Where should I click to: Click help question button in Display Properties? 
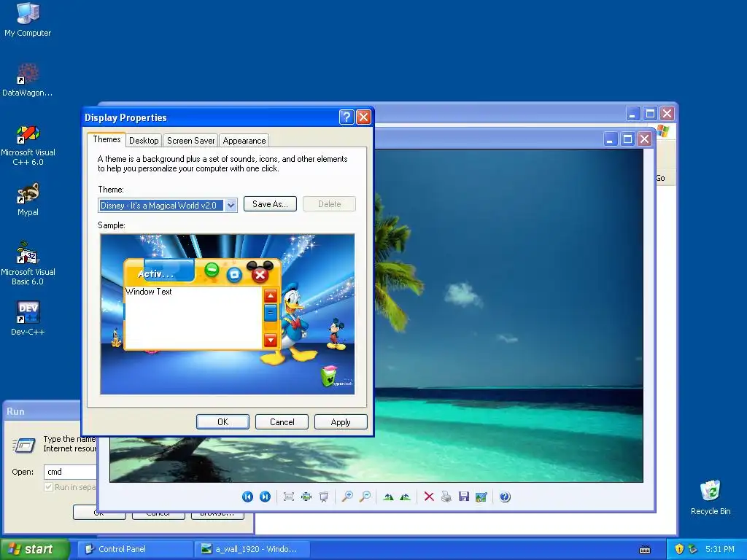pyautogui.click(x=347, y=117)
